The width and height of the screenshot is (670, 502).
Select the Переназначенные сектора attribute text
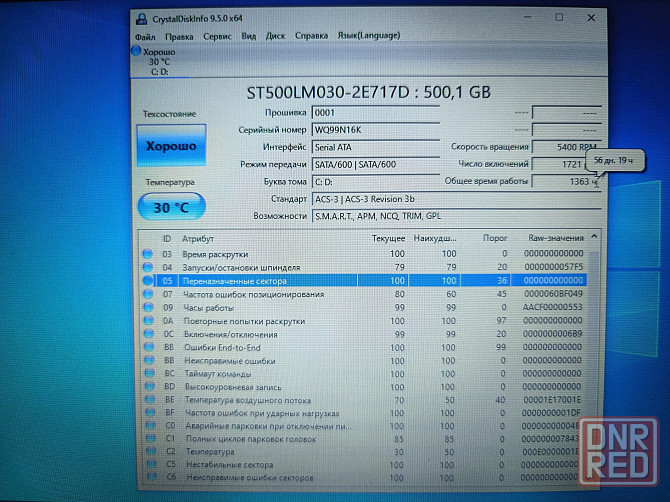[x=234, y=281]
